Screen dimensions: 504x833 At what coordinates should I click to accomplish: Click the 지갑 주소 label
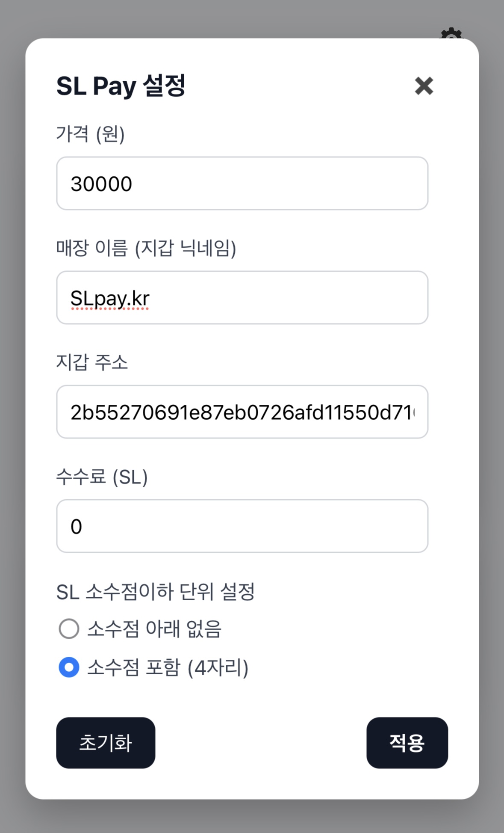[x=92, y=362]
